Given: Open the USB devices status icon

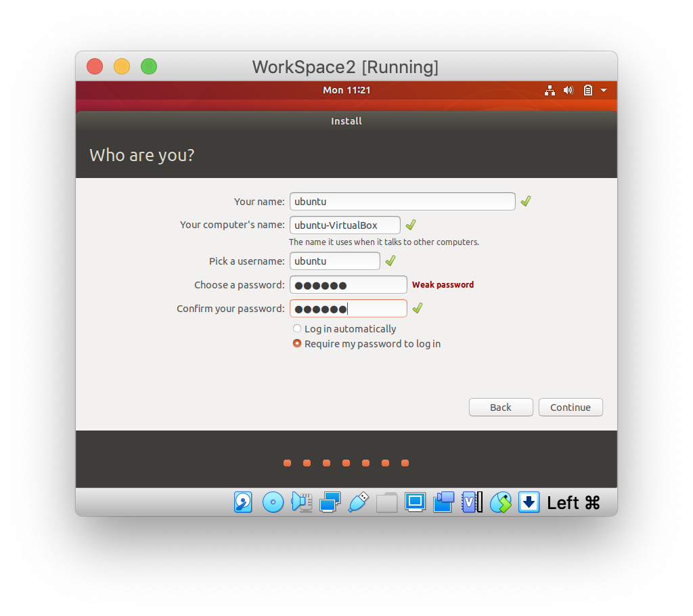Looking at the screenshot, I should [359, 502].
